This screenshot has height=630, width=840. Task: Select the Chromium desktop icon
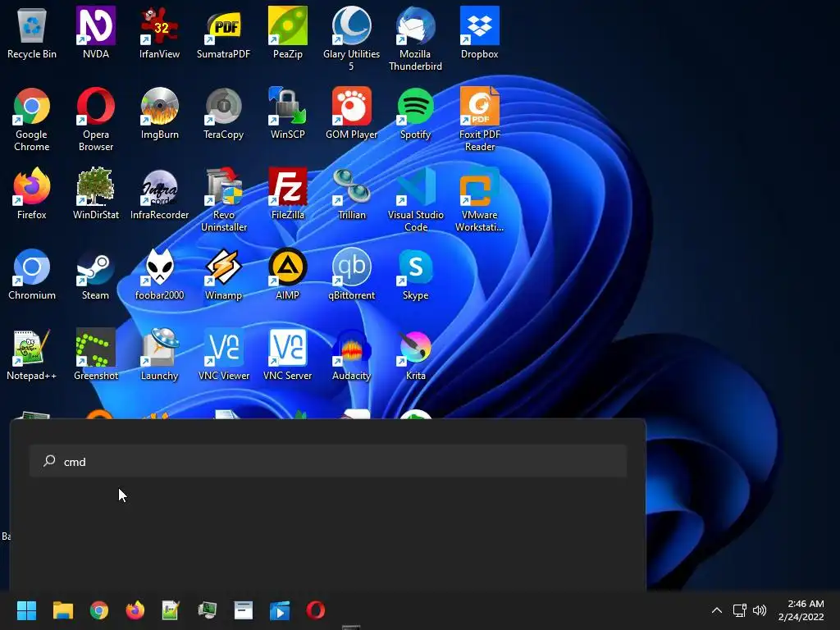pyautogui.click(x=32, y=274)
